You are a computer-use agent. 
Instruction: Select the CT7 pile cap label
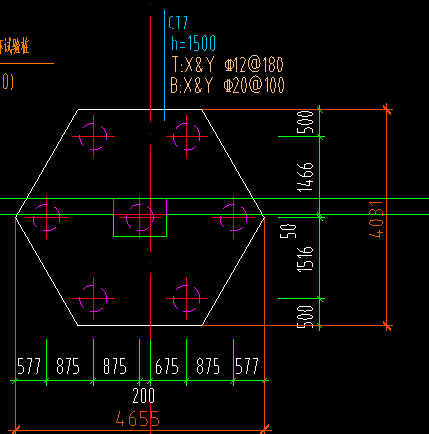pyautogui.click(x=178, y=23)
